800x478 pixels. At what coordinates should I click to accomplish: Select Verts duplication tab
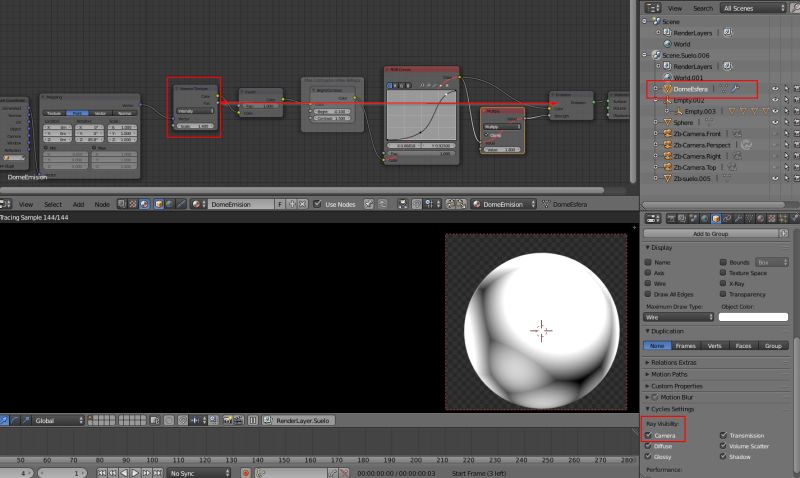point(714,345)
